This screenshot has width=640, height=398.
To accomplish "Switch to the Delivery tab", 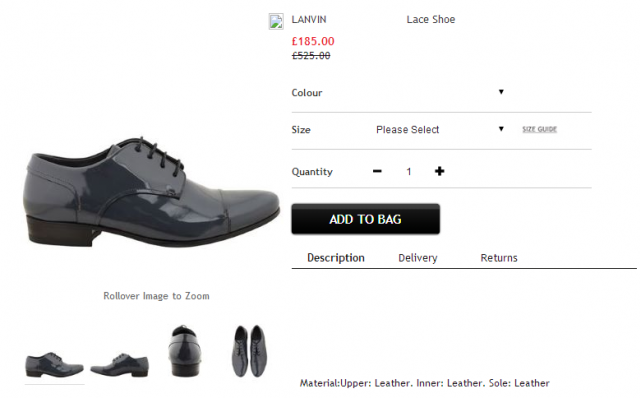I will point(418,258).
